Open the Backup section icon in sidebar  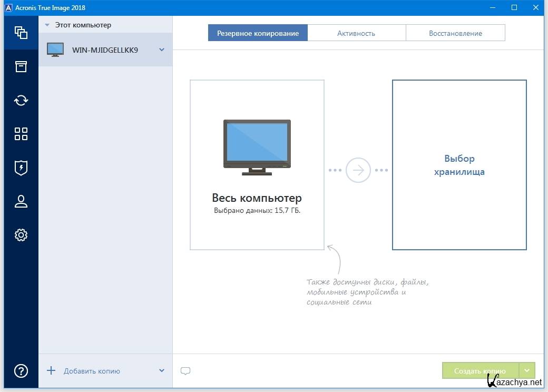pos(21,33)
